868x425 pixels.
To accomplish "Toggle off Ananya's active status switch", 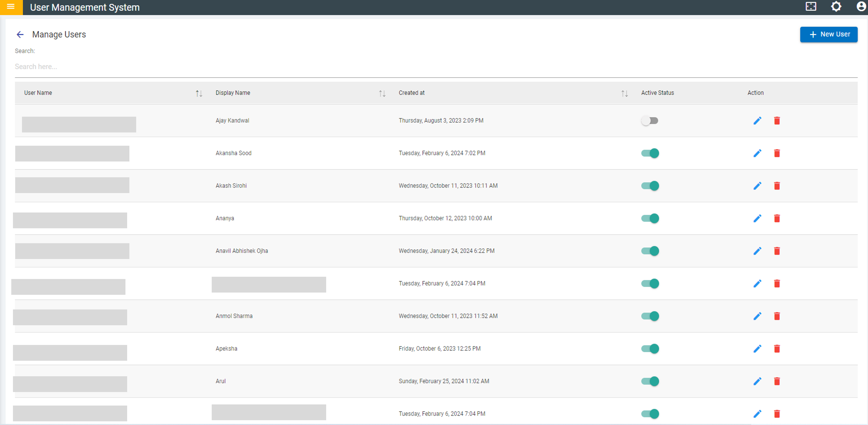I will tap(650, 218).
